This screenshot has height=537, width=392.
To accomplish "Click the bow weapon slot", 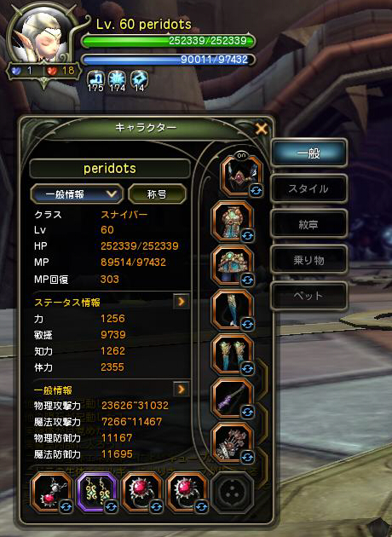I will (233, 399).
